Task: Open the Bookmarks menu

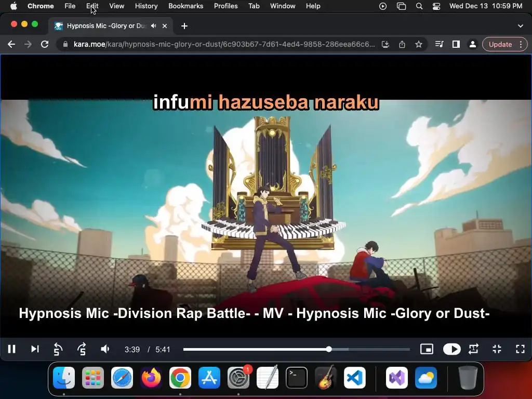Action: coord(185,6)
